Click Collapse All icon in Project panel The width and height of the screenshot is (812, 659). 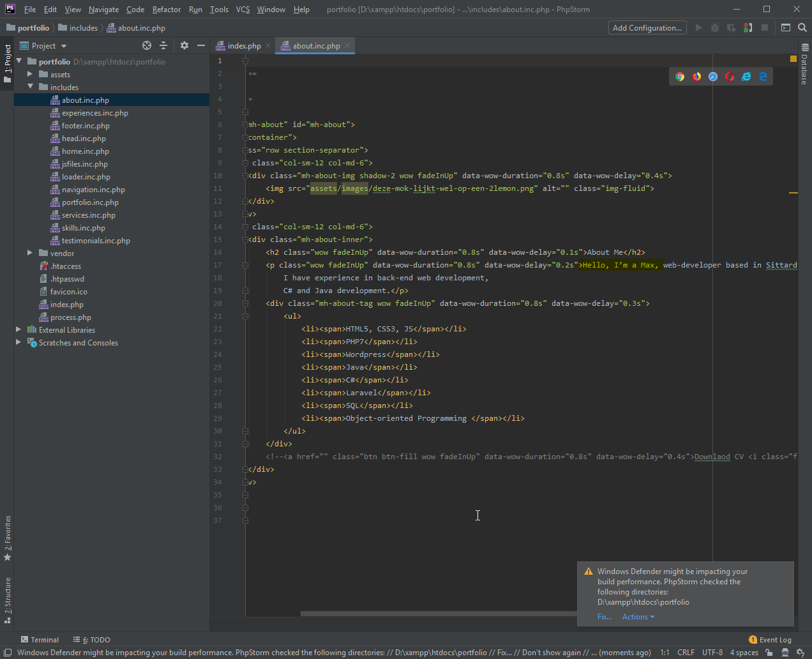tap(163, 45)
